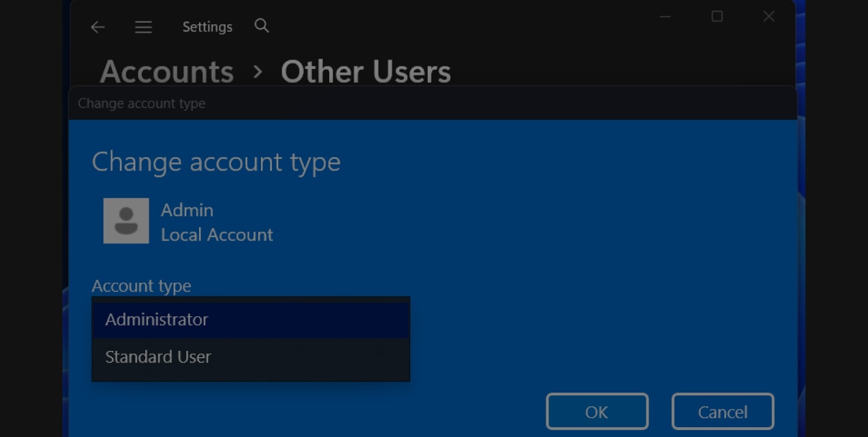Click the close window control
Screen dimensions: 868x437
pos(768,16)
